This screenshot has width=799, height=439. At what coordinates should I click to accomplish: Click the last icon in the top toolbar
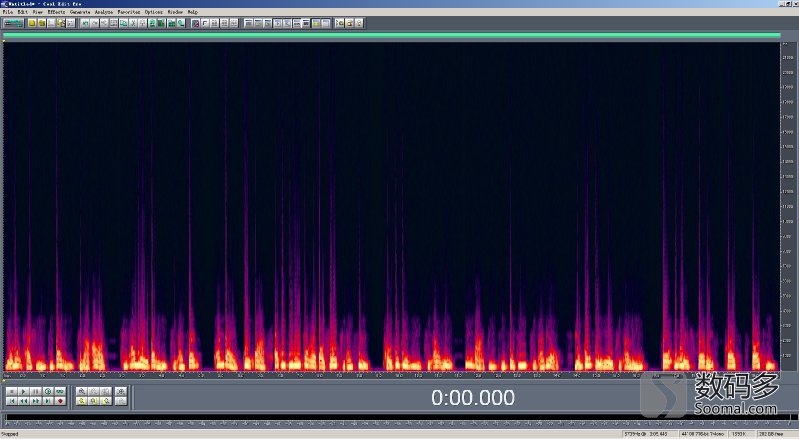tap(359, 23)
